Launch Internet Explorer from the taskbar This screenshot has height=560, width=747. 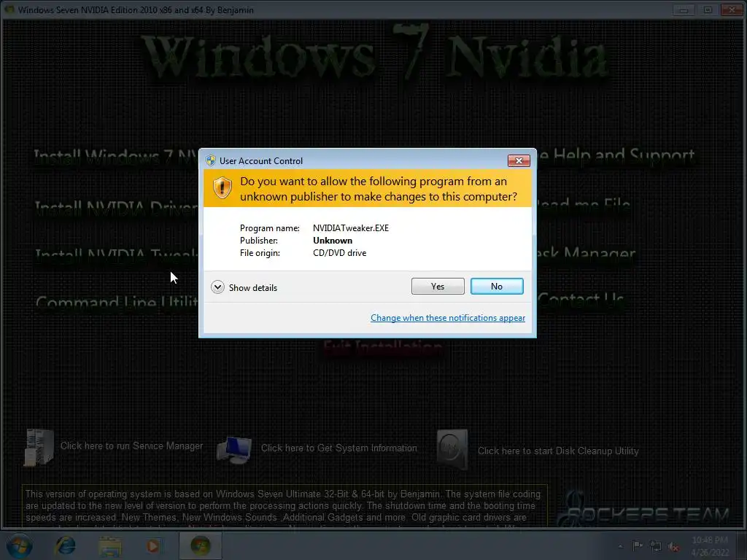pyautogui.click(x=65, y=545)
